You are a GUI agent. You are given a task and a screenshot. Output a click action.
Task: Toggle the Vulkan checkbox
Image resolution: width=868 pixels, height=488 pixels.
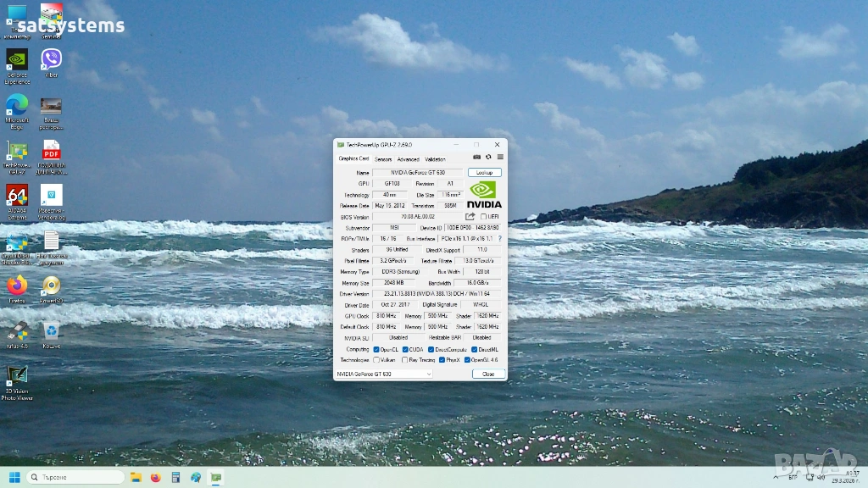pyautogui.click(x=376, y=360)
